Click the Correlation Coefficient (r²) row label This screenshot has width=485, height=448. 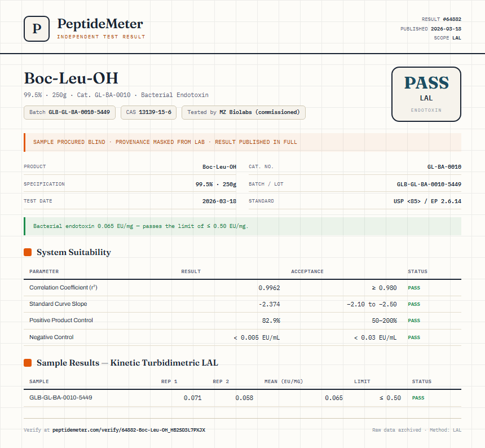[63, 287]
